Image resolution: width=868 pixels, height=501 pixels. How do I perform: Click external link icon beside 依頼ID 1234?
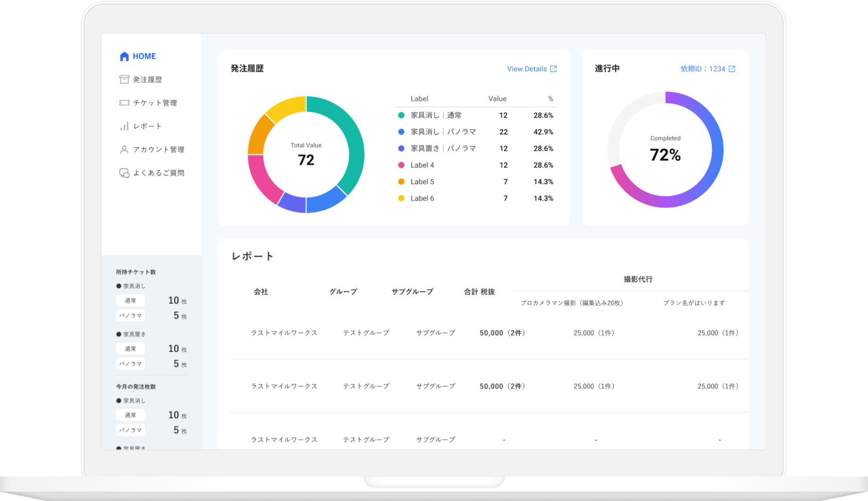click(x=732, y=69)
